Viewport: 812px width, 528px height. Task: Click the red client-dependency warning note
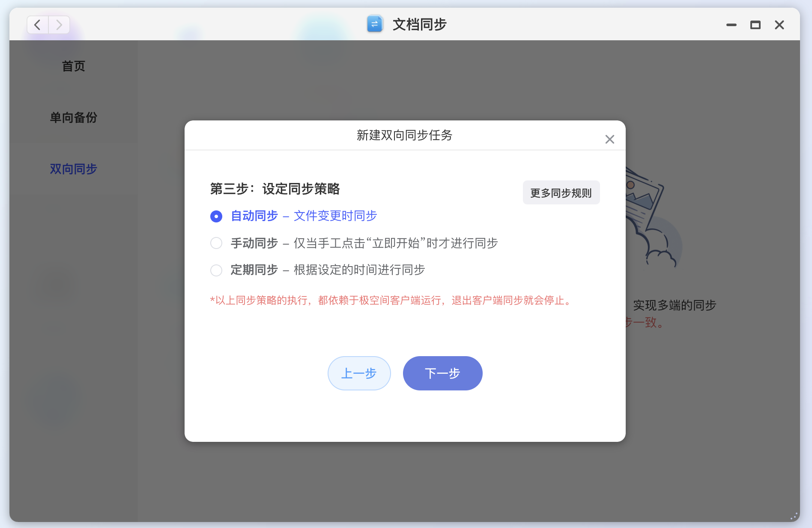391,300
